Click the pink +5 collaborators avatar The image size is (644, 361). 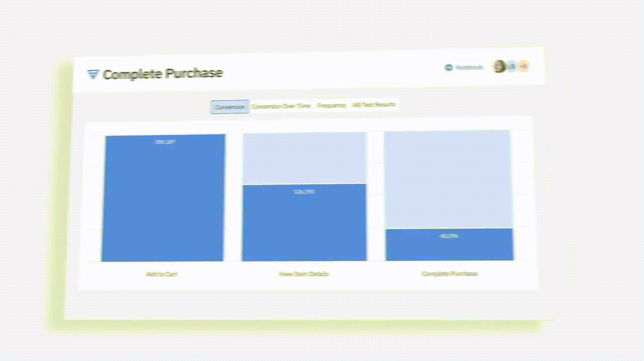coord(524,66)
